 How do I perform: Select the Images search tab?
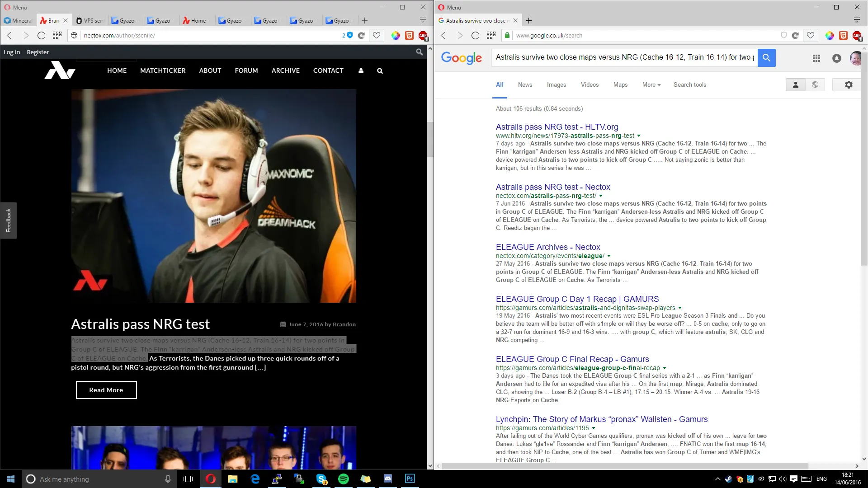556,84
